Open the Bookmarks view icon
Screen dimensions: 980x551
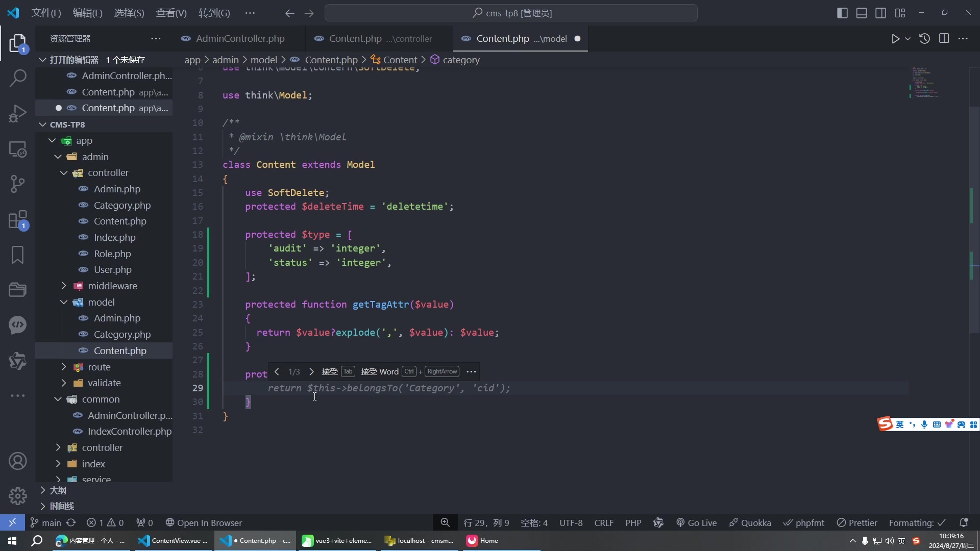pos(18,255)
